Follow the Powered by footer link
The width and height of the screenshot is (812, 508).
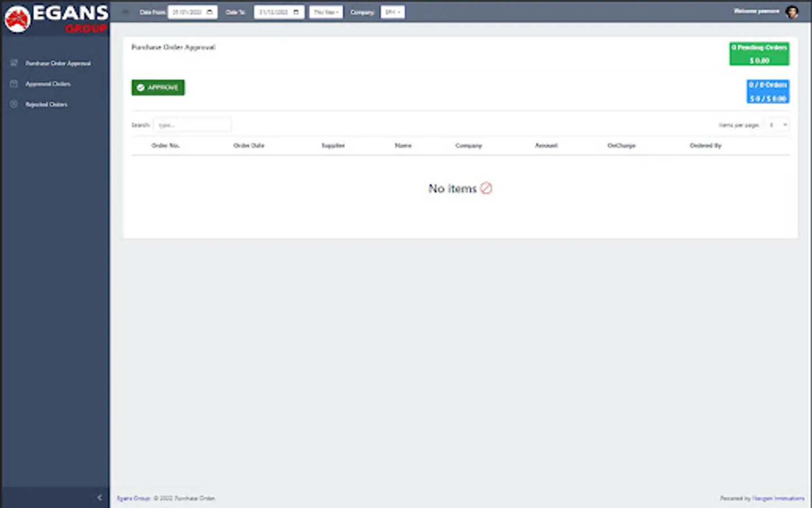click(778, 498)
